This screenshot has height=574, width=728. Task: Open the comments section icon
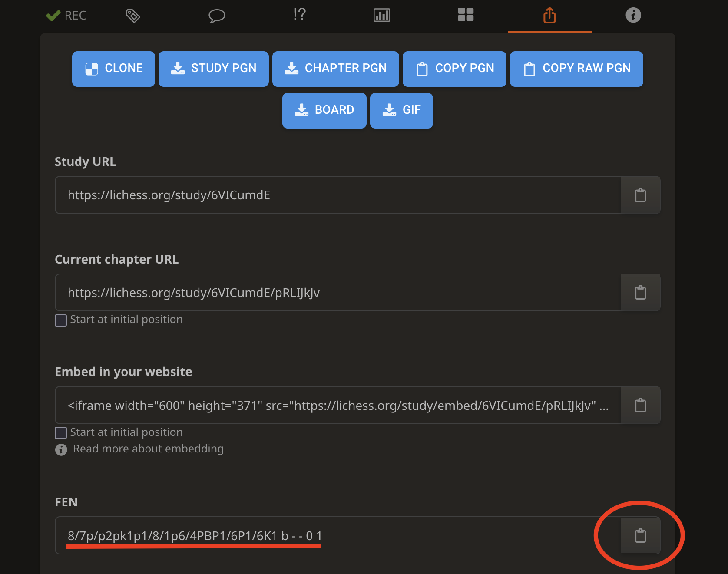[x=217, y=15]
